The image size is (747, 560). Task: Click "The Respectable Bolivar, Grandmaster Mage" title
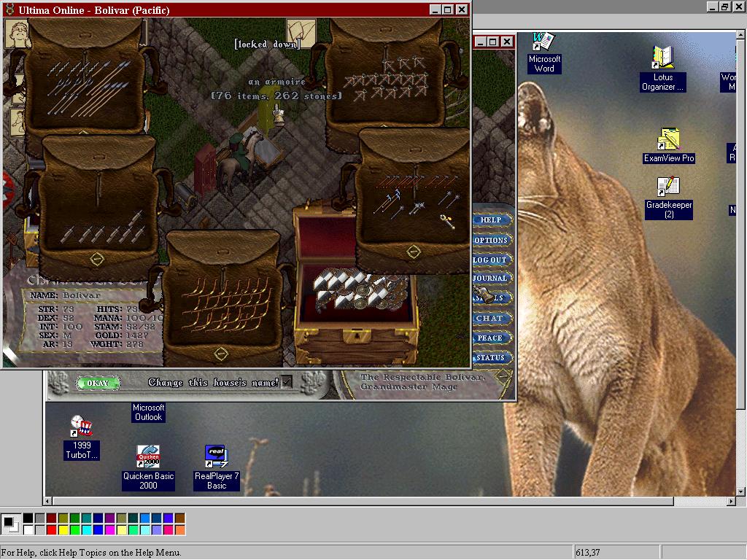tap(422, 382)
